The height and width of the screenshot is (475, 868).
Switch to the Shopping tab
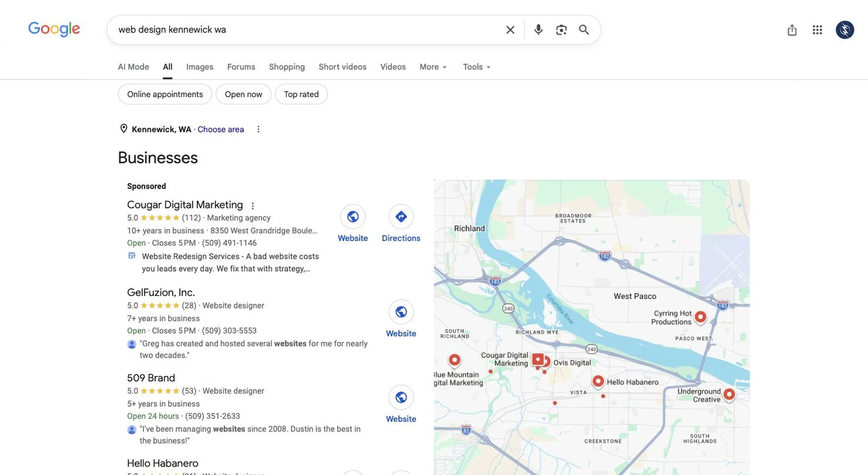[x=287, y=67]
